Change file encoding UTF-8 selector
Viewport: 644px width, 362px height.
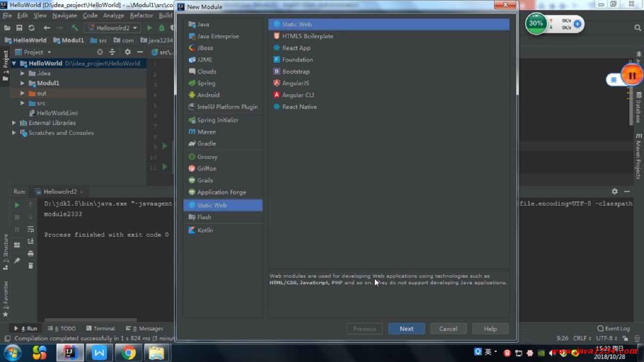607,338
